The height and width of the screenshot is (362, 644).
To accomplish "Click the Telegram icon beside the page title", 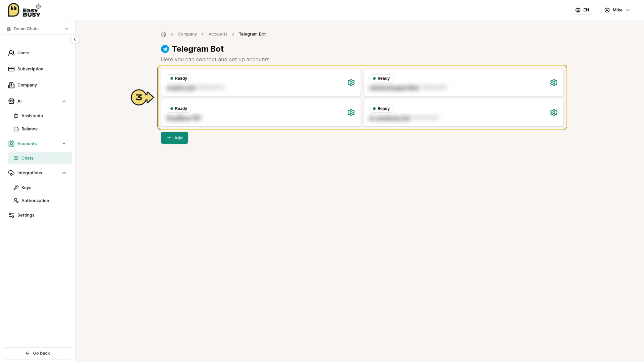I will (x=165, y=49).
